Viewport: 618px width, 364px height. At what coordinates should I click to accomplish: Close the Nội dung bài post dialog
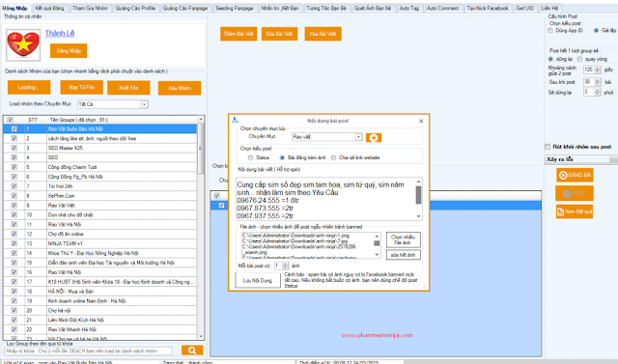421,121
